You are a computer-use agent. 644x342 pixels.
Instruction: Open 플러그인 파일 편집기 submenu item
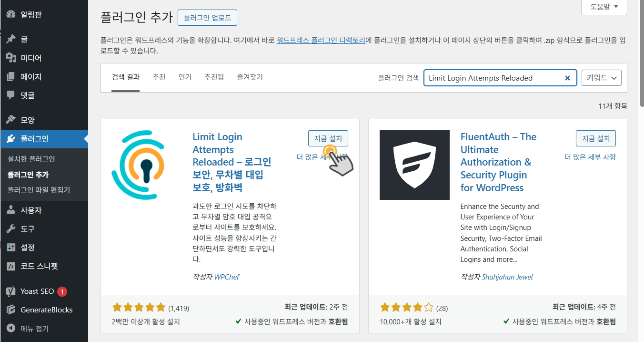click(x=39, y=190)
